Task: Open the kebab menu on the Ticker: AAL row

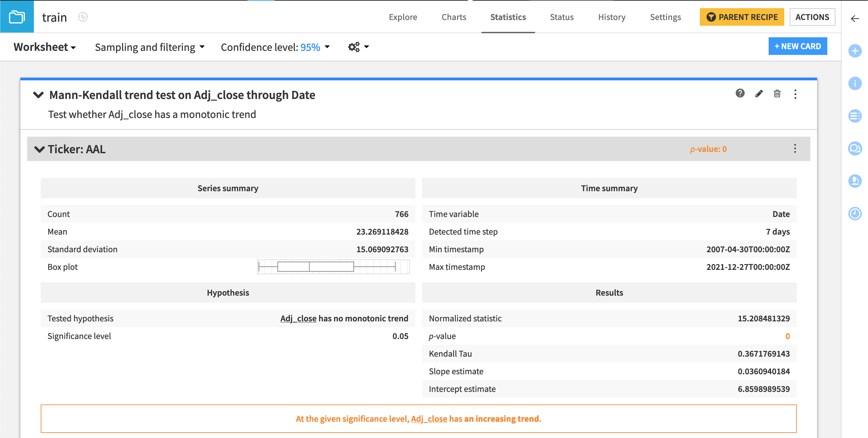Action: pyautogui.click(x=795, y=148)
